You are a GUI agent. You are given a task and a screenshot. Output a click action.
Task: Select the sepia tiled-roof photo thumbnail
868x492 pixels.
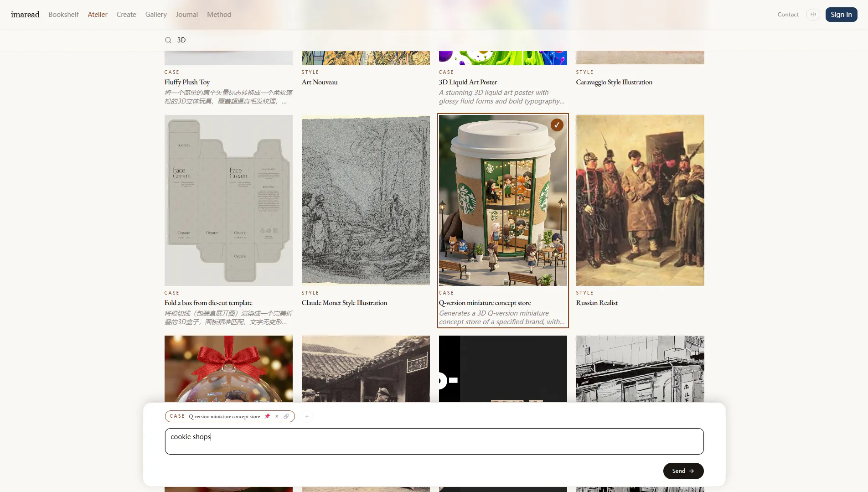point(366,369)
